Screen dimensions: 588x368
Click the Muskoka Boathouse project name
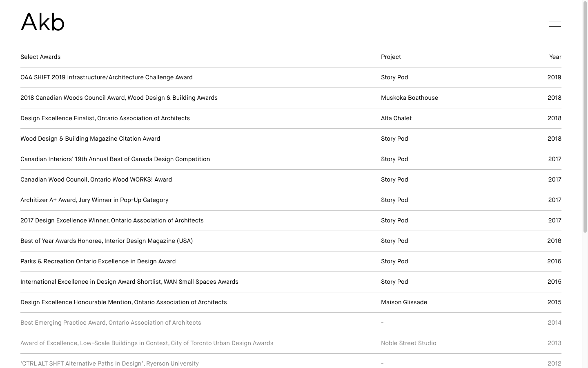[x=409, y=98]
